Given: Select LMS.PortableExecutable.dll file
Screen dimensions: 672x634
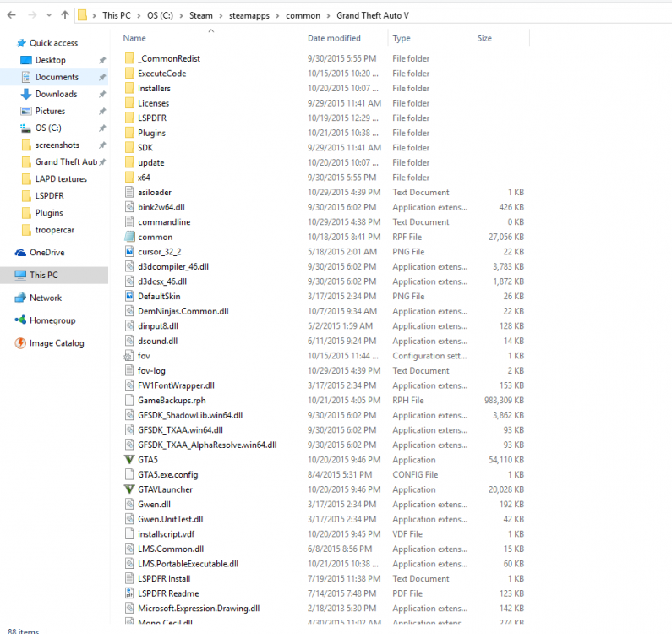Looking at the screenshot, I should pos(188,564).
